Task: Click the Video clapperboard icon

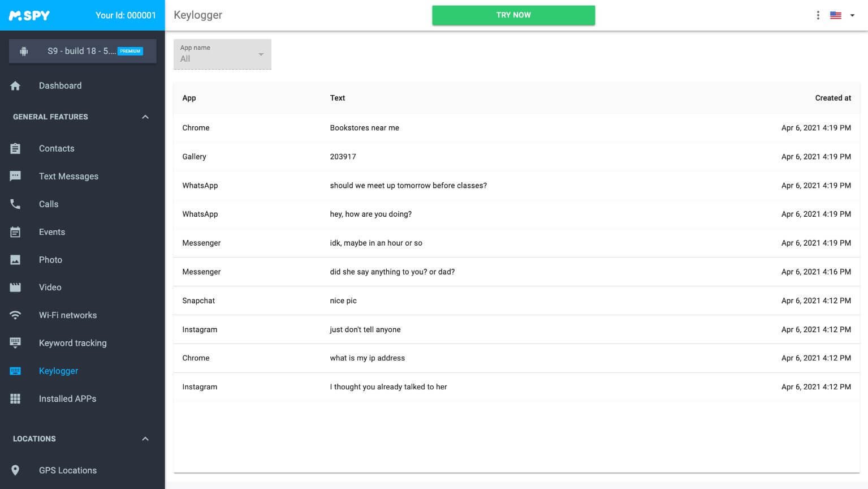Action: (15, 288)
